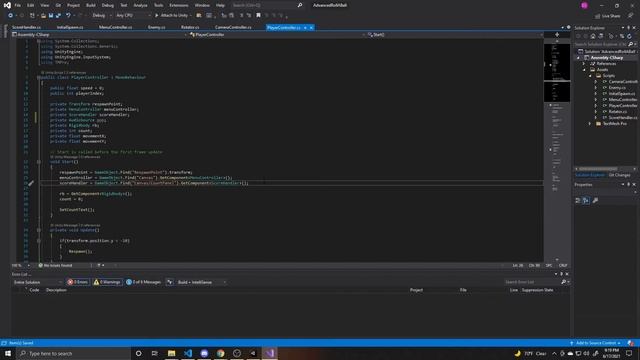This screenshot has width=640, height=360.
Task: Click the Categorized icon in Properties panel
Action: [x=578, y=200]
